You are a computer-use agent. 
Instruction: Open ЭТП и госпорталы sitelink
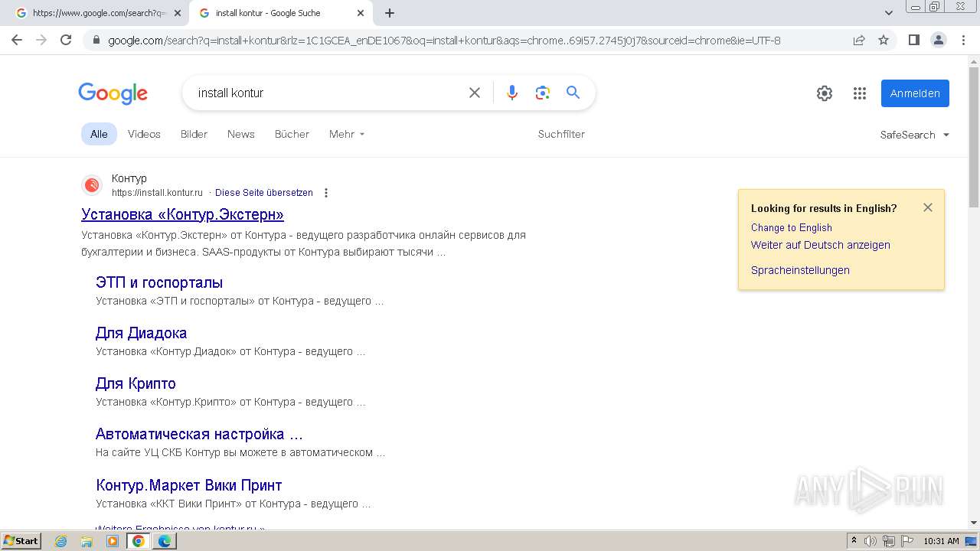click(x=159, y=282)
